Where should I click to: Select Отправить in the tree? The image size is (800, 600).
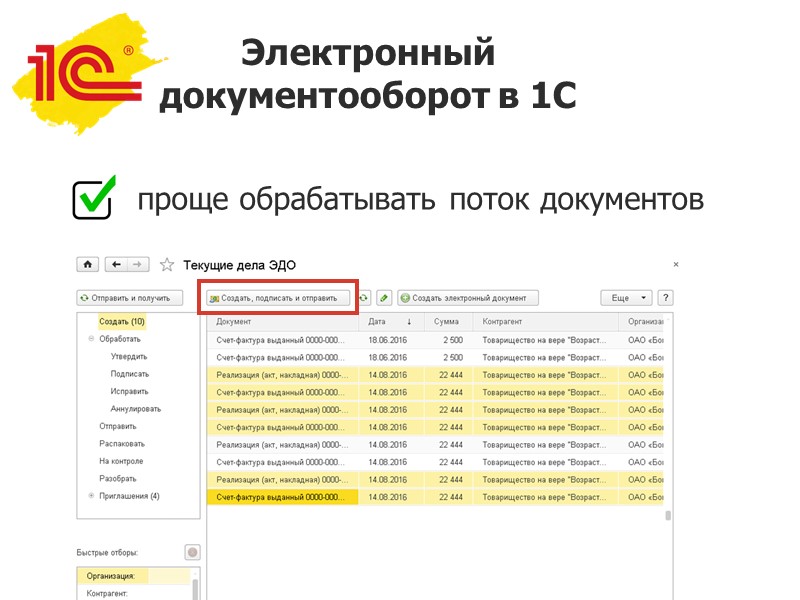(x=118, y=426)
